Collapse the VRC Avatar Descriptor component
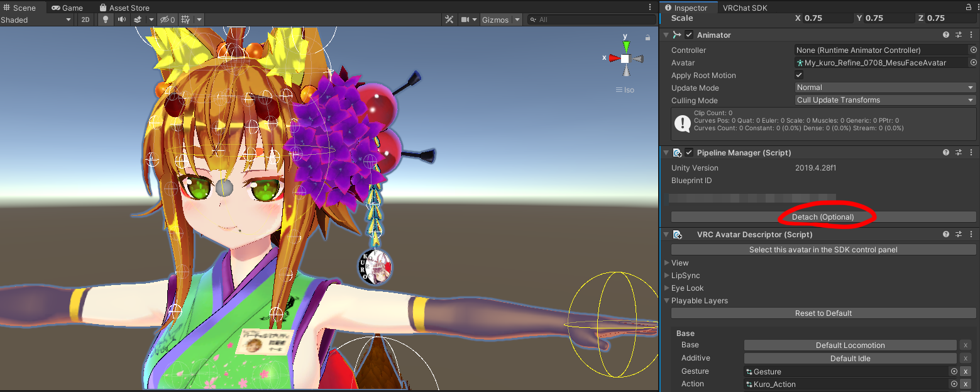Image resolution: width=980 pixels, height=392 pixels. point(666,235)
